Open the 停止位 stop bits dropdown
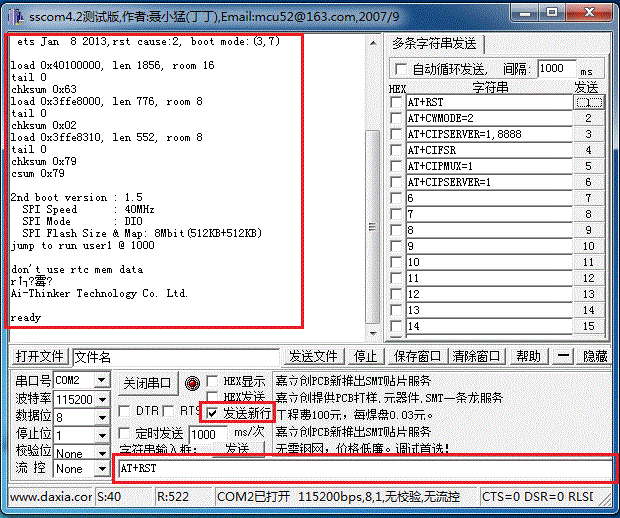 [x=102, y=435]
